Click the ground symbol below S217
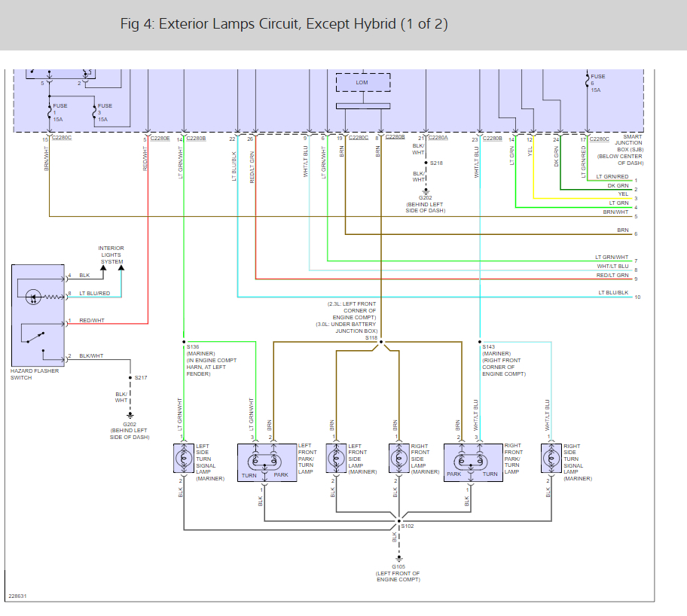This screenshot has height=616, width=687. pyautogui.click(x=130, y=415)
